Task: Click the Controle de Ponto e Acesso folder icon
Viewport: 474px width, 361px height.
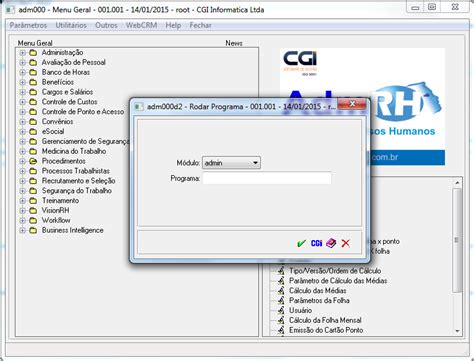Action: (33, 112)
